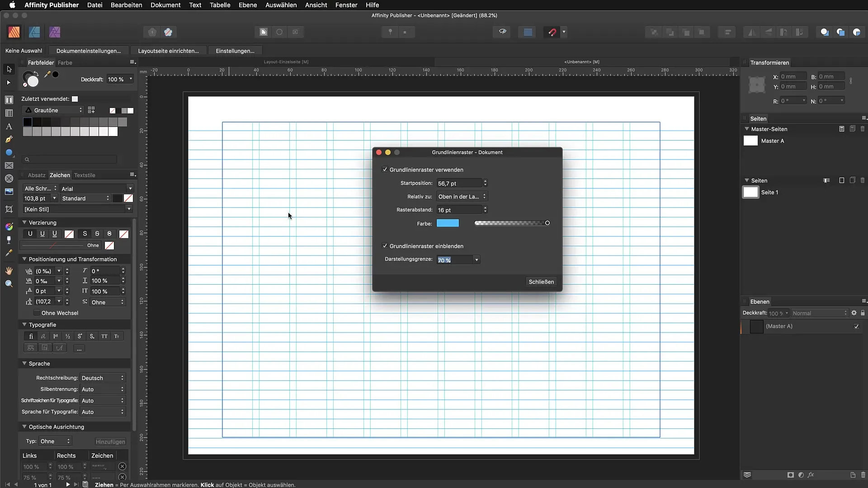Open the Relativ zu dropdown
The height and width of the screenshot is (488, 868).
point(462,197)
